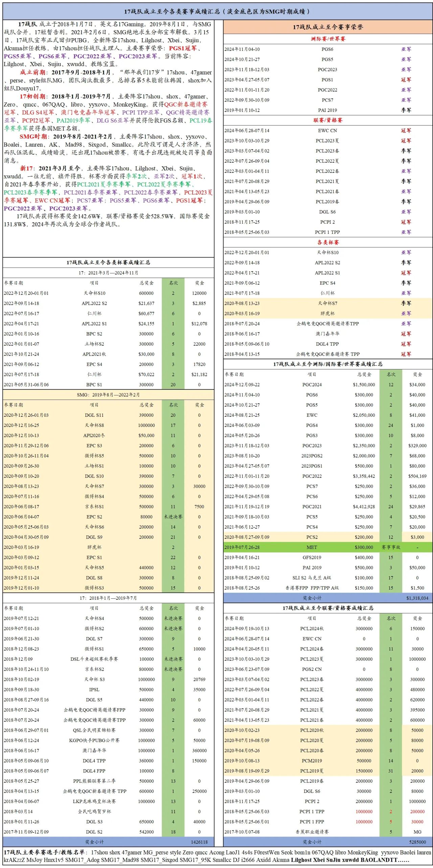Click the "IPSL" event cell
Image resolution: width=433 pixels, height=868 pixels.
pyautogui.click(x=94, y=689)
